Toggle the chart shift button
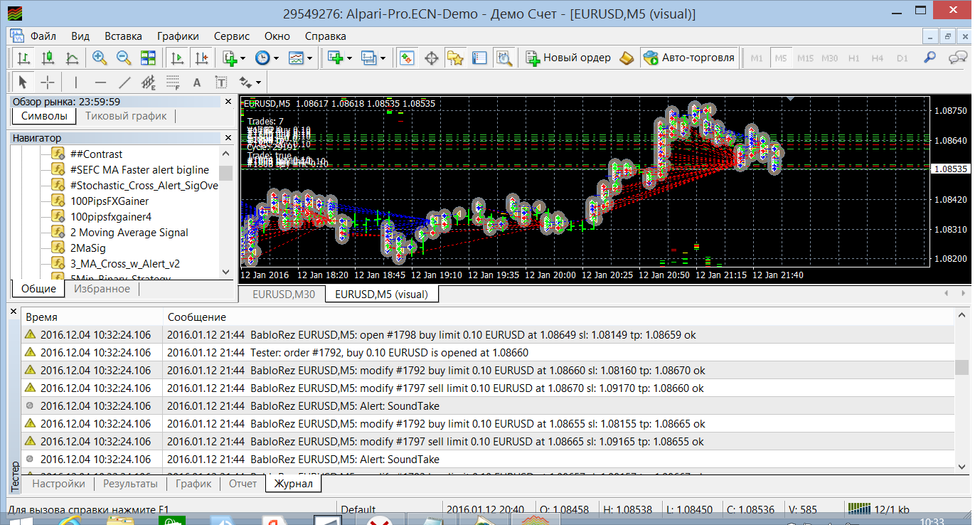This screenshot has height=525, width=980. tap(202, 58)
